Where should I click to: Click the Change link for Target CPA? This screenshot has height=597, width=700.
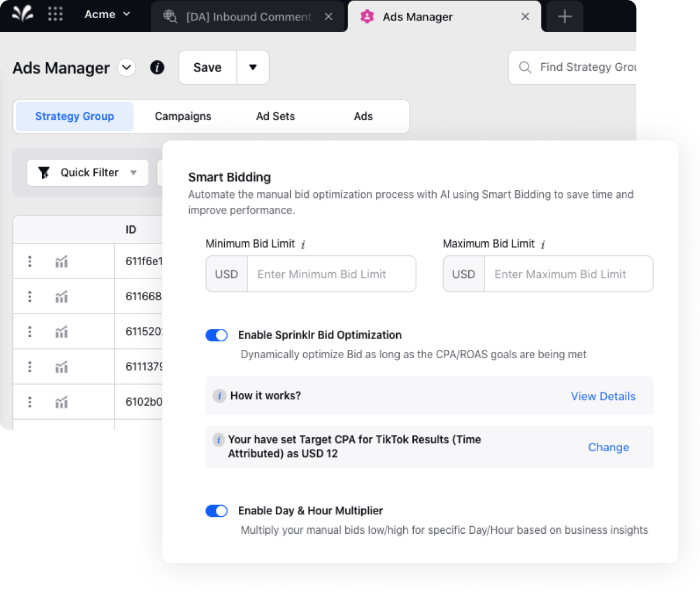tap(609, 447)
